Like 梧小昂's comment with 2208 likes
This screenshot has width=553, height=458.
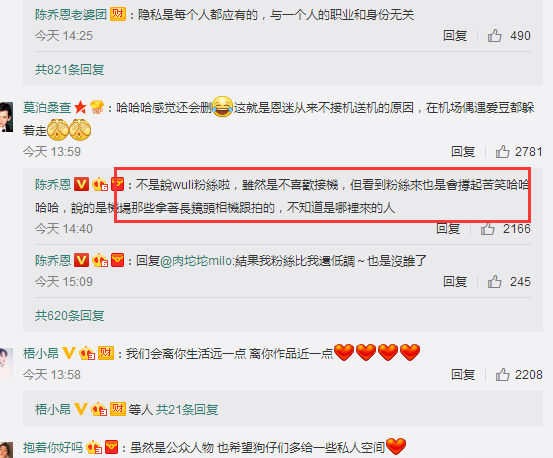(x=503, y=374)
